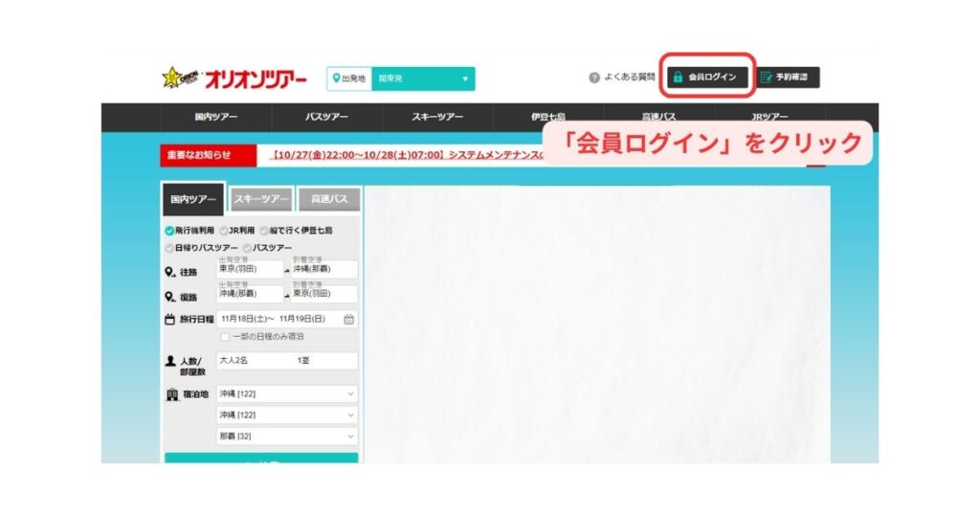Viewport: 980px width, 515px height.
Task: Click the よくある質問 link
Action: pyautogui.click(x=629, y=77)
